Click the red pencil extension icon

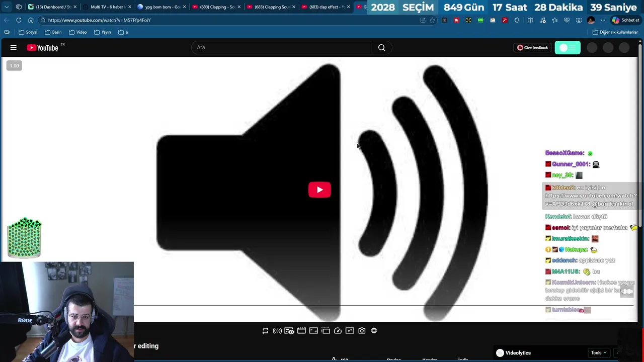[505, 20]
